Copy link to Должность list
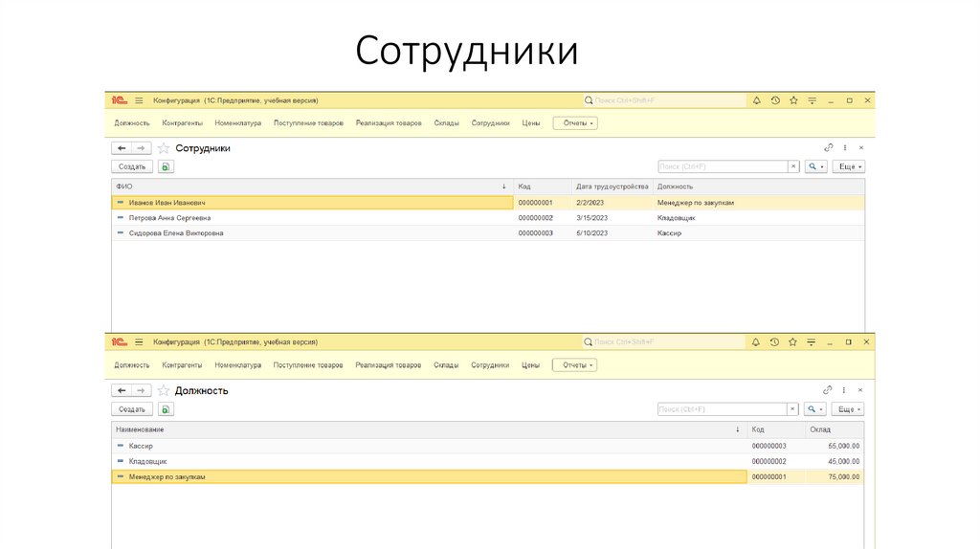980x549 pixels. pos(828,389)
